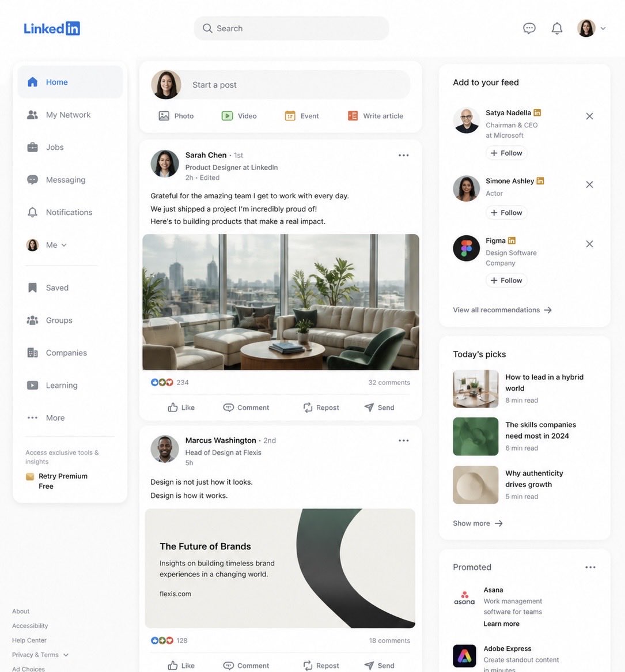Add a Video to a new post
The width and height of the screenshot is (625, 672).
[239, 116]
